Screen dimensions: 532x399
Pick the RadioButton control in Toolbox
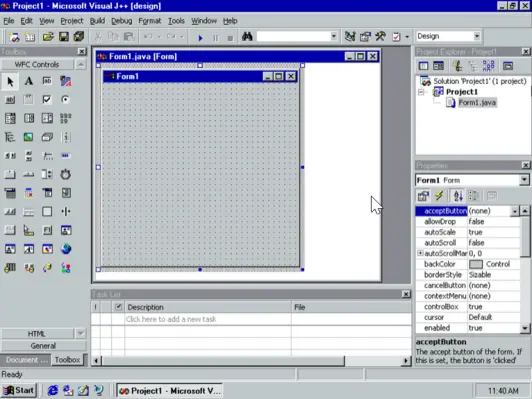(65, 99)
